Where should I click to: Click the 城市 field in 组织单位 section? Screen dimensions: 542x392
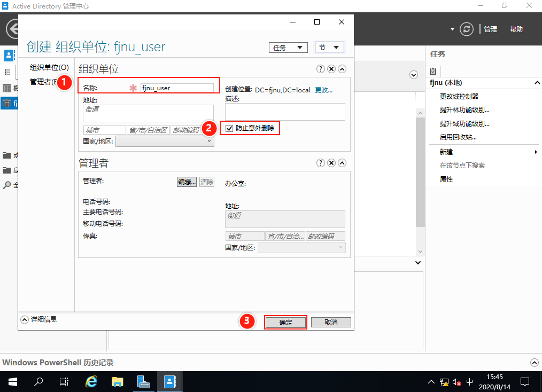pyautogui.click(x=104, y=130)
